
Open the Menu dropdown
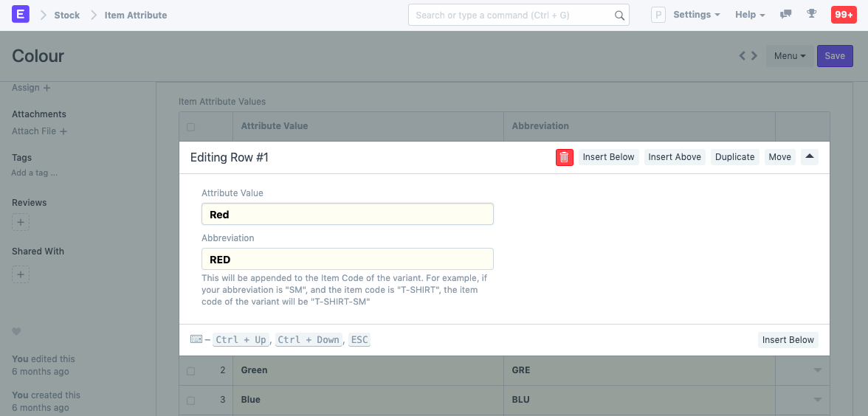coord(789,56)
